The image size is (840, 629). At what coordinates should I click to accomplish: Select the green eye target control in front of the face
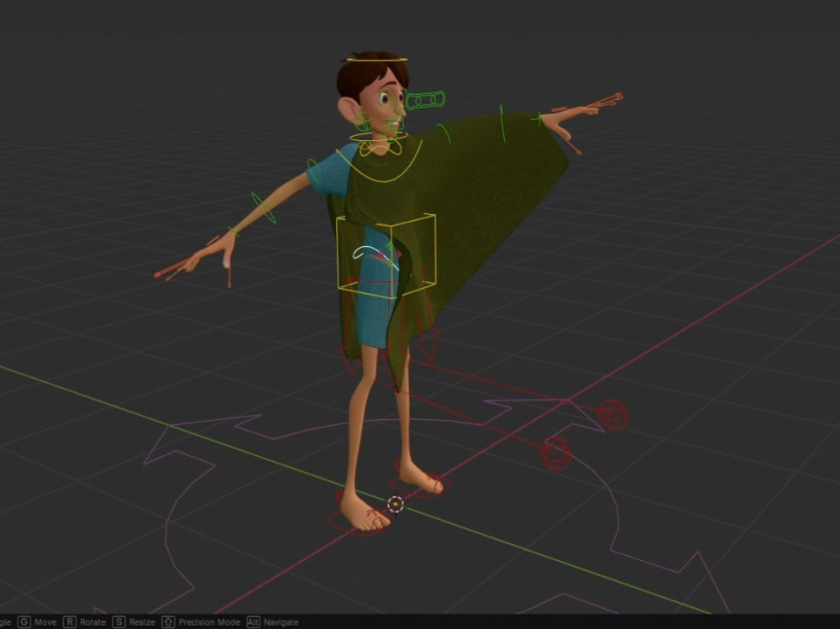(425, 100)
